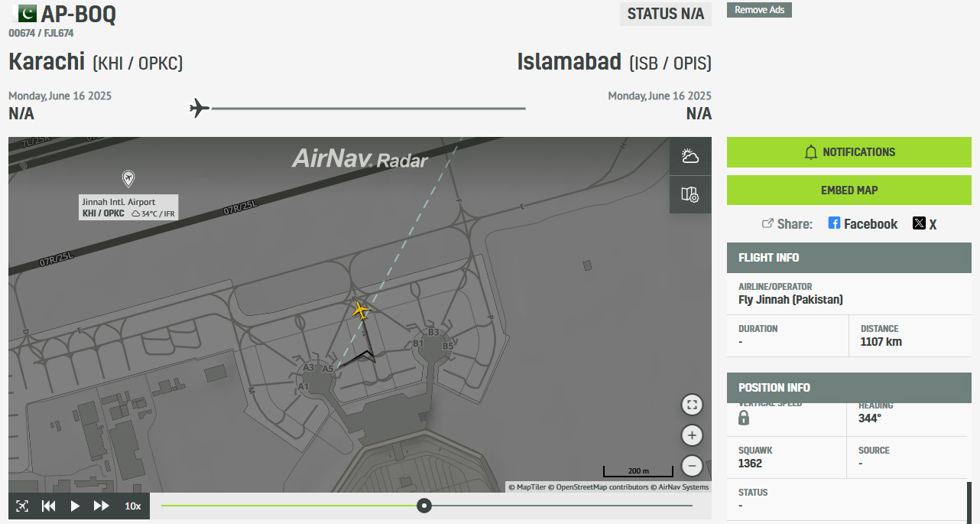
Task: Click gate label A5 on the map
Action: [x=328, y=369]
